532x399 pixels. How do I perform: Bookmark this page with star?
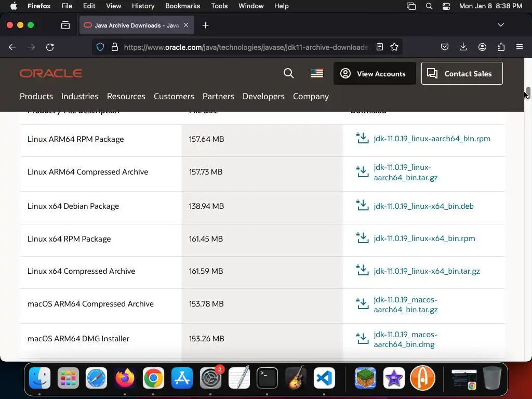(x=394, y=47)
